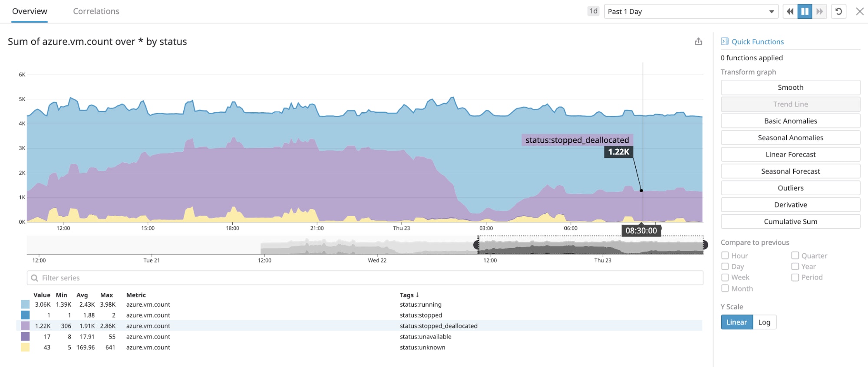The width and height of the screenshot is (868, 367).
Task: Enable the Hour comparison checkbox
Action: click(x=725, y=256)
